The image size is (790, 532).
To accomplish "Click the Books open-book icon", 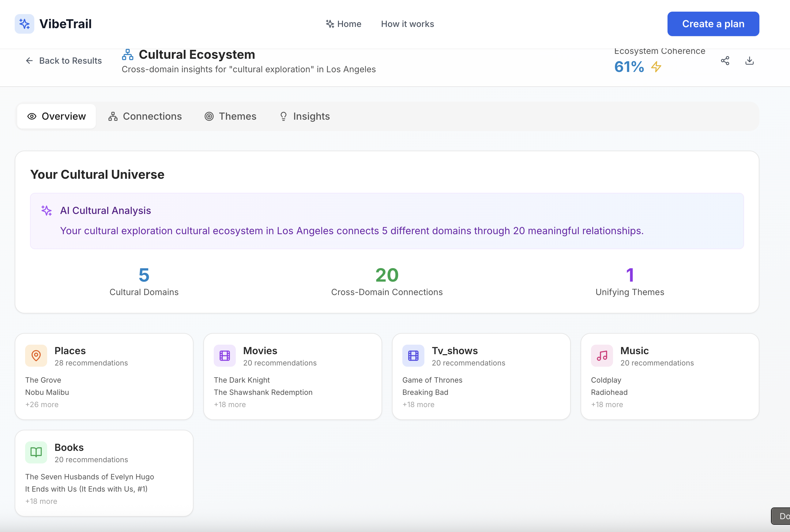I will (36, 452).
